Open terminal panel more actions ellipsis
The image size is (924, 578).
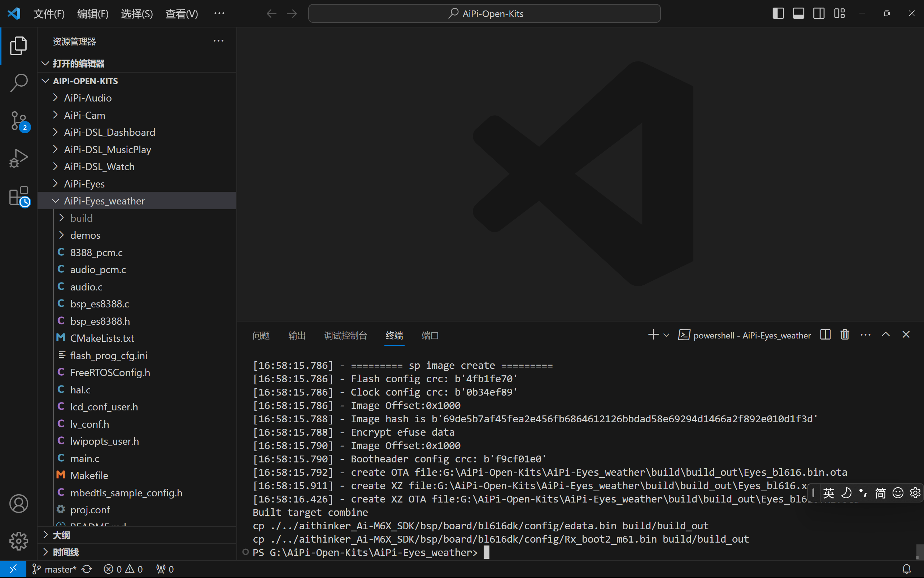point(866,335)
